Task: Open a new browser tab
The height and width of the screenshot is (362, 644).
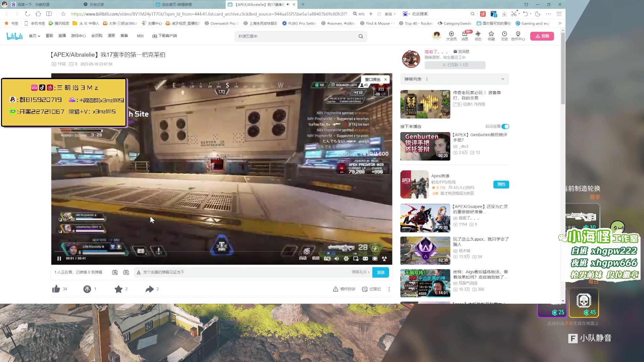Action: (303, 4)
